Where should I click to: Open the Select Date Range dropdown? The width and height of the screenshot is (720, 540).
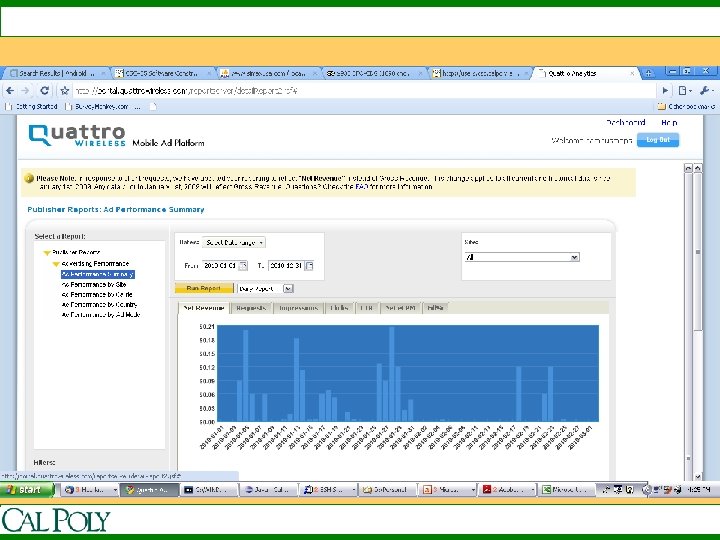pos(234,242)
